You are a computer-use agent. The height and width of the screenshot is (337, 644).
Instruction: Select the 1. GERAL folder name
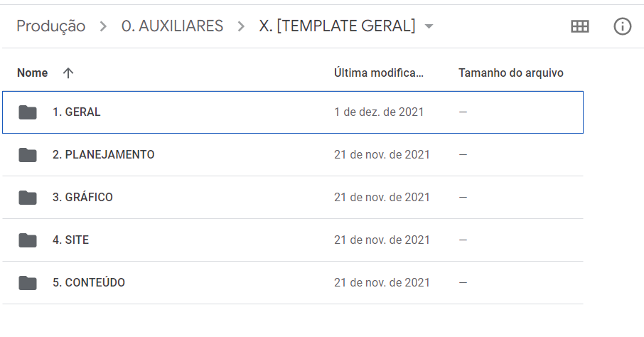[76, 112]
